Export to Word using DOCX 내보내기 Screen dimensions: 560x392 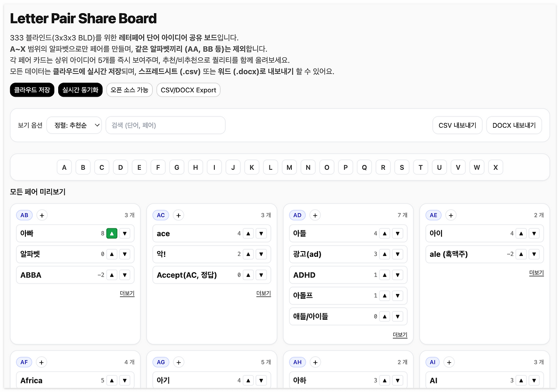point(514,125)
